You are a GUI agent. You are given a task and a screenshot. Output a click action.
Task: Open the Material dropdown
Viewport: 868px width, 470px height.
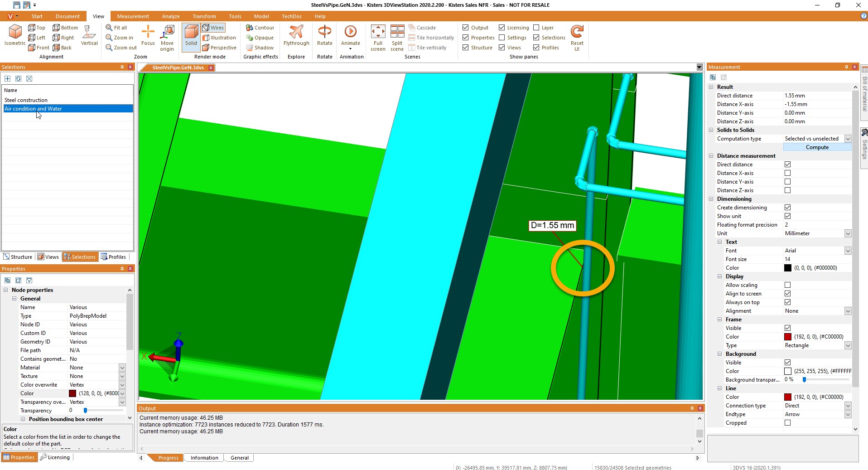tap(122, 368)
